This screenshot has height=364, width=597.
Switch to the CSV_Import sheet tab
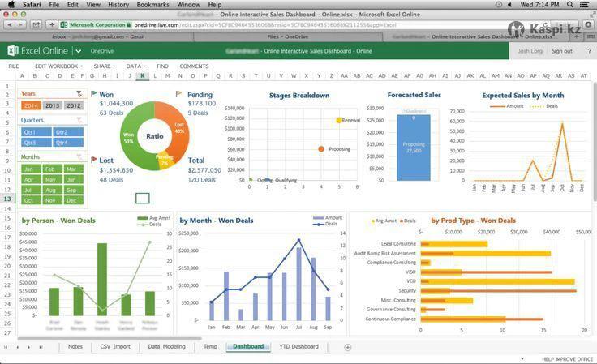click(x=115, y=346)
